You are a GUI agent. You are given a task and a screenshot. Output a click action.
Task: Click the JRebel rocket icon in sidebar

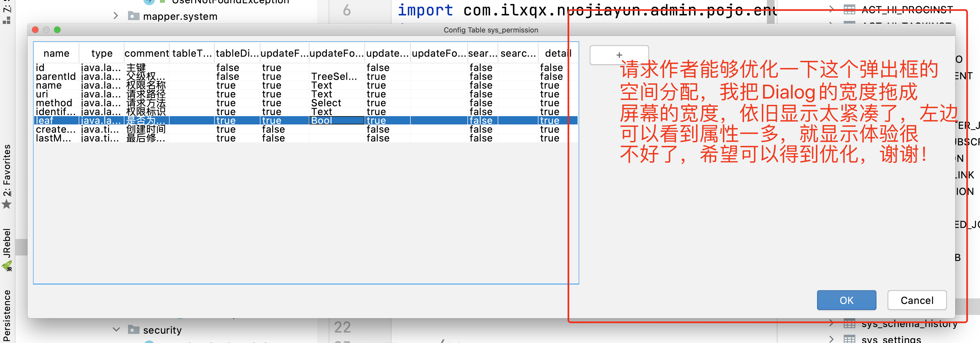(x=7, y=266)
